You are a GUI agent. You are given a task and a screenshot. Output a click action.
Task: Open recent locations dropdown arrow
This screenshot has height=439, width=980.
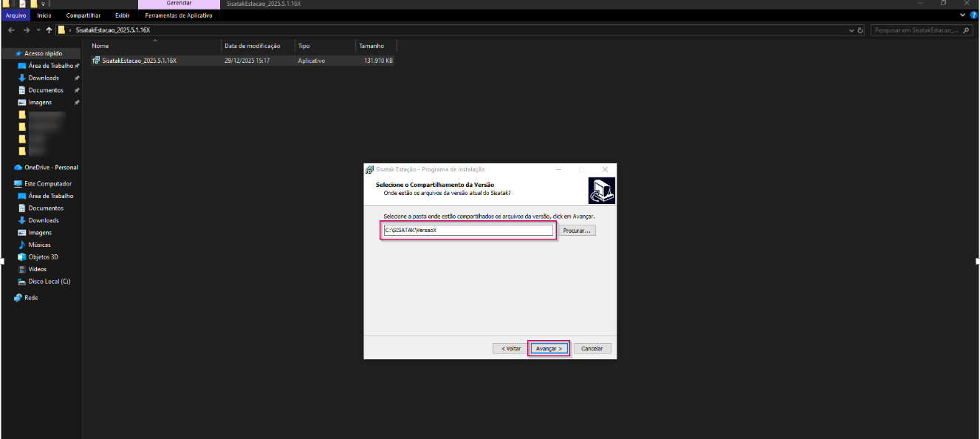tap(39, 30)
